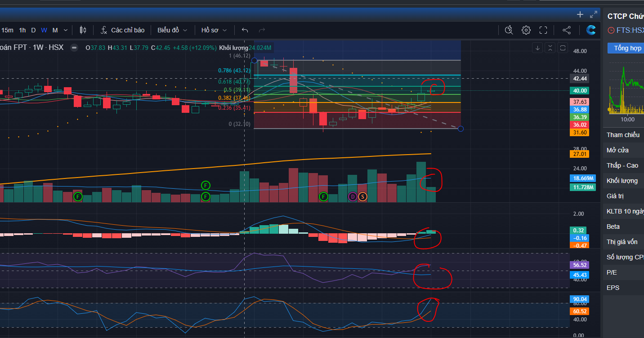Move the price pane down
The height and width of the screenshot is (338, 644).
[x=537, y=48]
